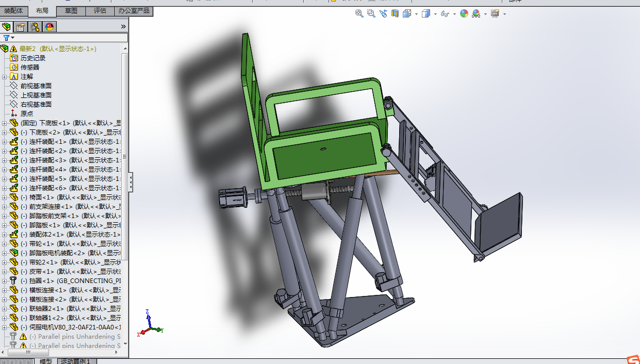This screenshot has height=364, width=640.
Task: Select 带轮2<1> in the tree
Action: tap(71, 262)
